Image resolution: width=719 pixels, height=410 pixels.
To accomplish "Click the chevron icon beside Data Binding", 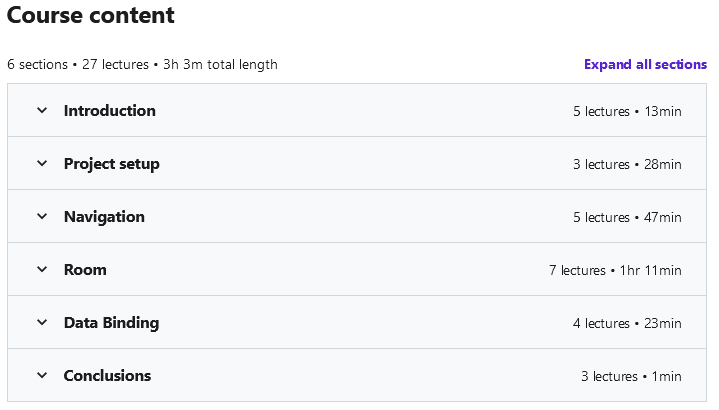I will pos(42,323).
